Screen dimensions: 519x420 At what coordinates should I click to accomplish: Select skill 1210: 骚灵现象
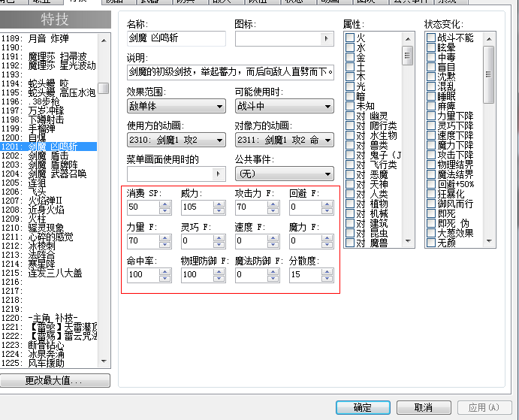[x=48, y=228]
